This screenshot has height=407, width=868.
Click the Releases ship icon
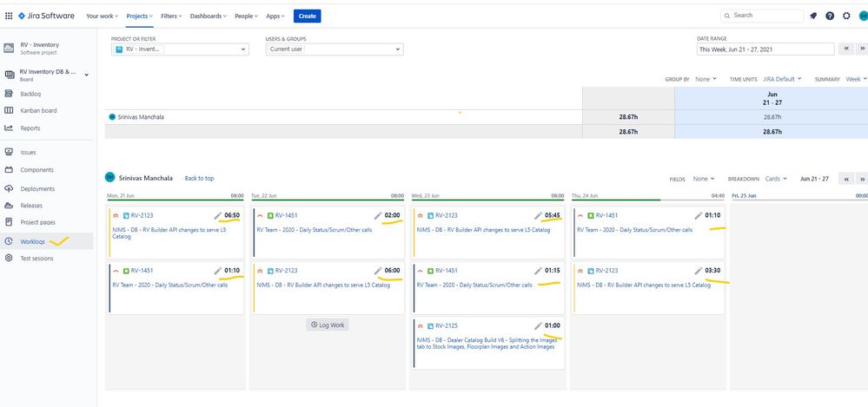click(x=9, y=205)
